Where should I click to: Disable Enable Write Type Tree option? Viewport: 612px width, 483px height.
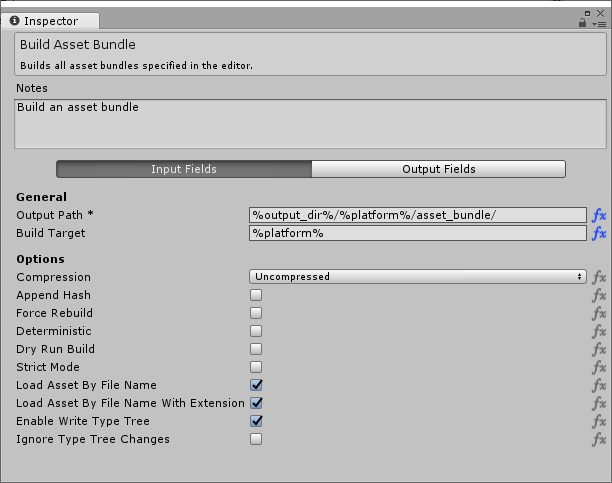pos(256,421)
